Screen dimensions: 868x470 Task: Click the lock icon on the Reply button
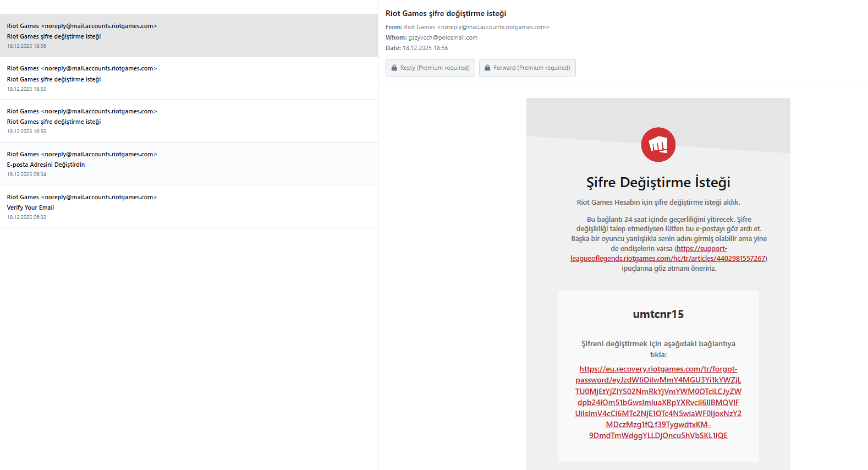coord(394,68)
